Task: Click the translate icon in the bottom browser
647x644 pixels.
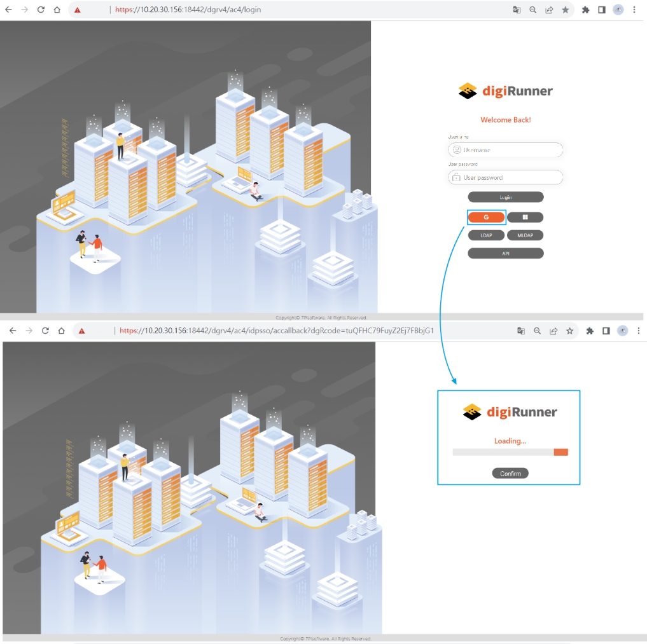Action: point(521,331)
